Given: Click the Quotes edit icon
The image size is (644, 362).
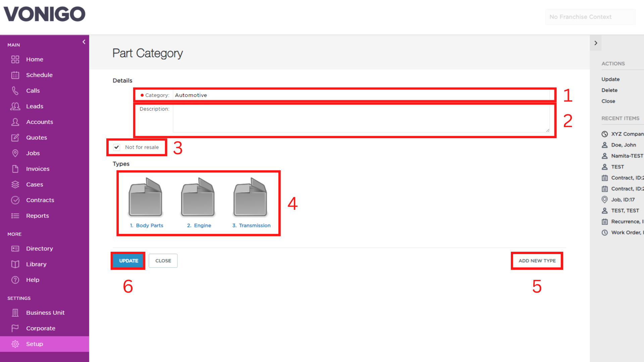Looking at the screenshot, I should [x=15, y=137].
